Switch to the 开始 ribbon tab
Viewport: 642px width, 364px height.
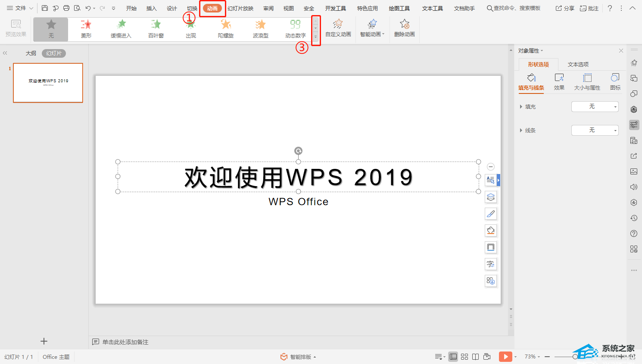pyautogui.click(x=131, y=8)
